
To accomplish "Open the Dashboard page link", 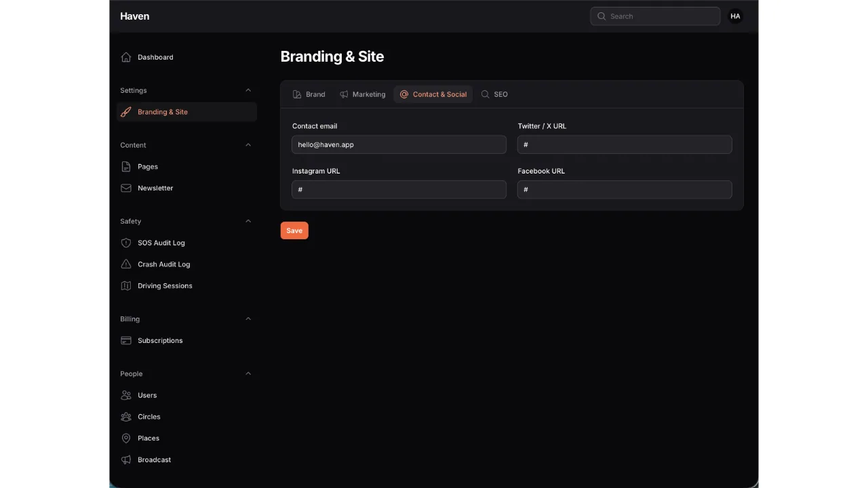I will (186, 57).
